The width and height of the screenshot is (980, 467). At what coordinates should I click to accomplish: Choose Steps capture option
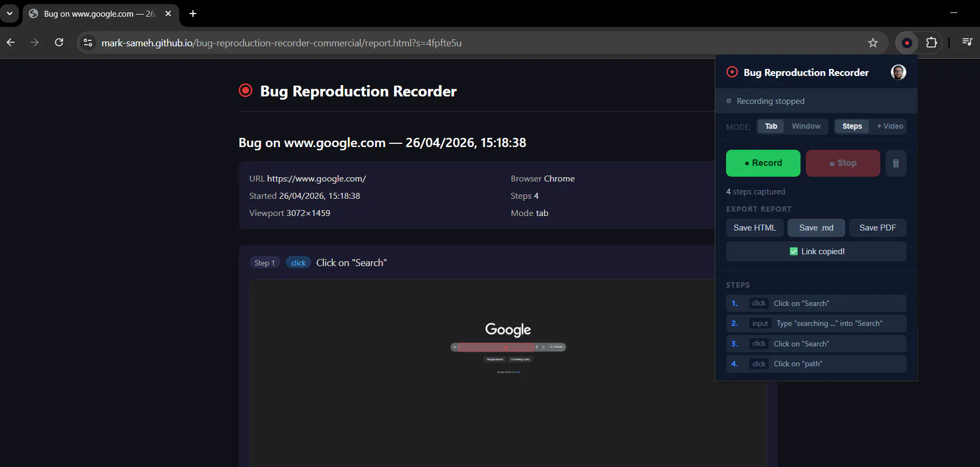point(852,126)
